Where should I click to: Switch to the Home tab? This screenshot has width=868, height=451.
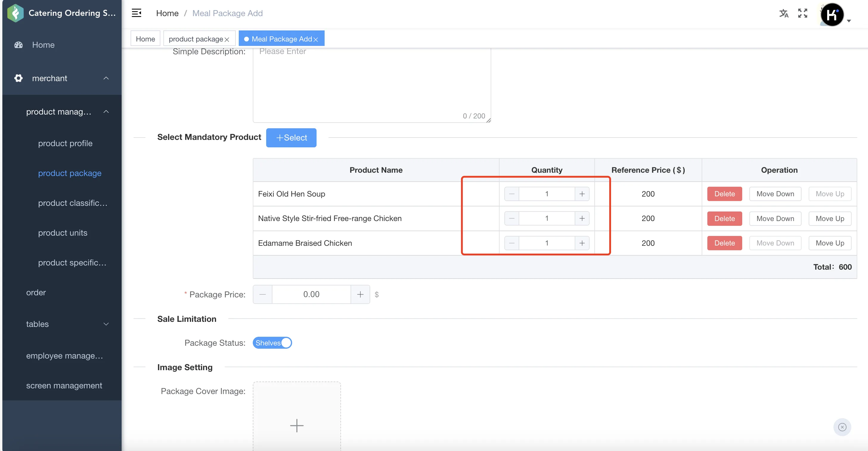145,39
